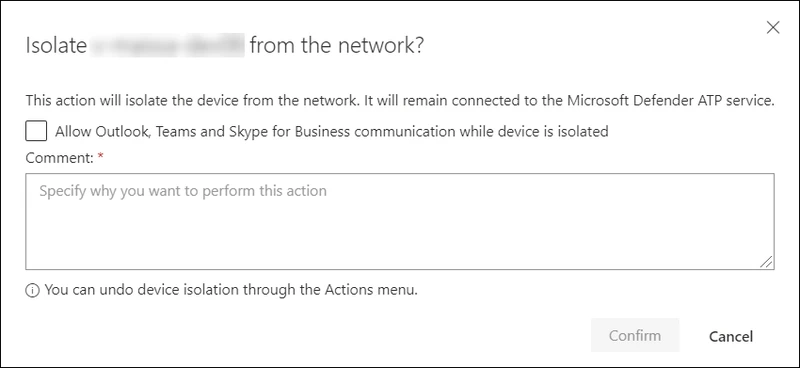Click empty lower area of comment box

click(x=400, y=240)
